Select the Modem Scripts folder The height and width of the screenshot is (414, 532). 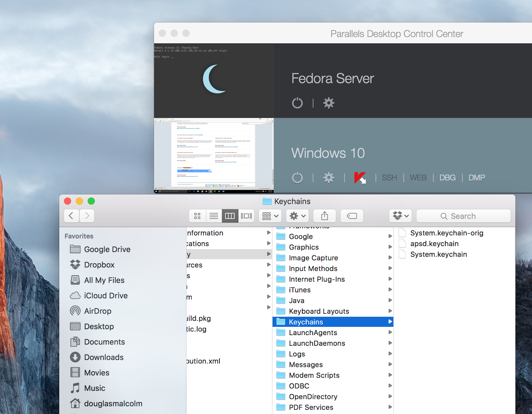point(333,375)
